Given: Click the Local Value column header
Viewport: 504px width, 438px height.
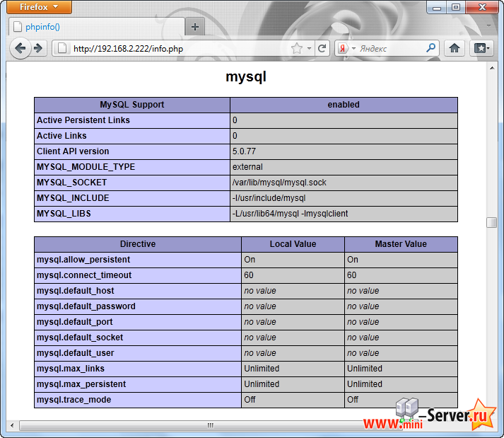Looking at the screenshot, I should 293,244.
